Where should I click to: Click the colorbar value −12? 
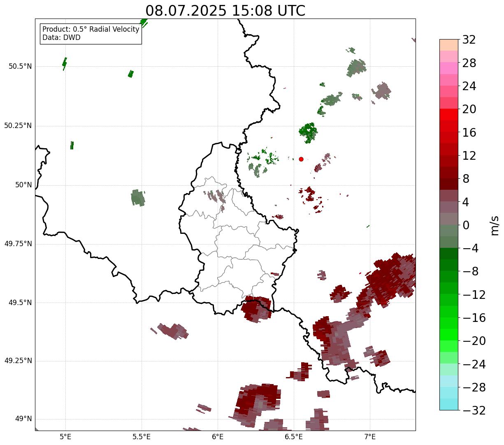pos(474,295)
